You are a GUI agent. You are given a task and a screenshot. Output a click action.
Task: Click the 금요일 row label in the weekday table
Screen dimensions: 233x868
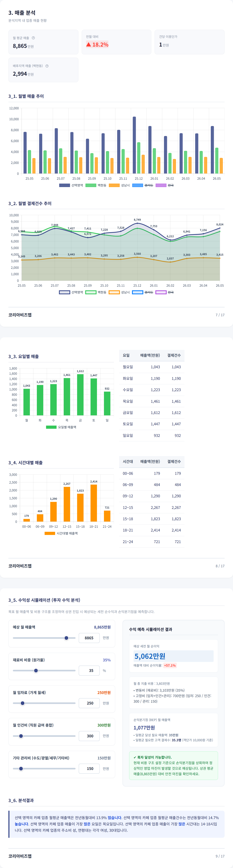click(x=128, y=412)
